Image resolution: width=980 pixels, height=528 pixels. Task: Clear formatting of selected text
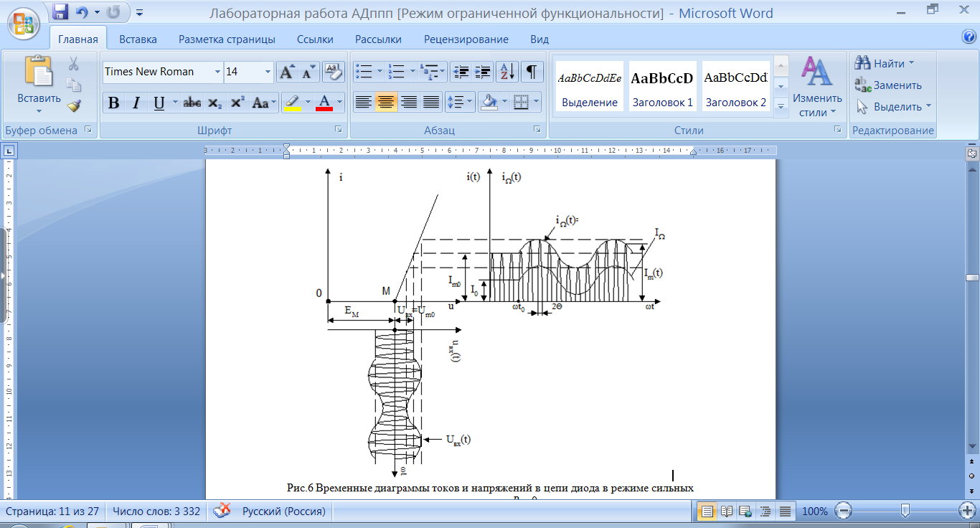coord(333,72)
